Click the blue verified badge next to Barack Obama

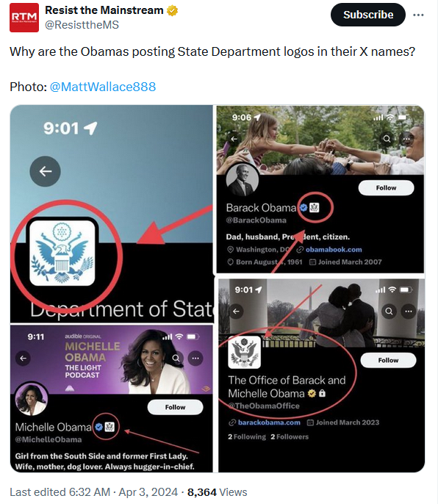pos(304,208)
